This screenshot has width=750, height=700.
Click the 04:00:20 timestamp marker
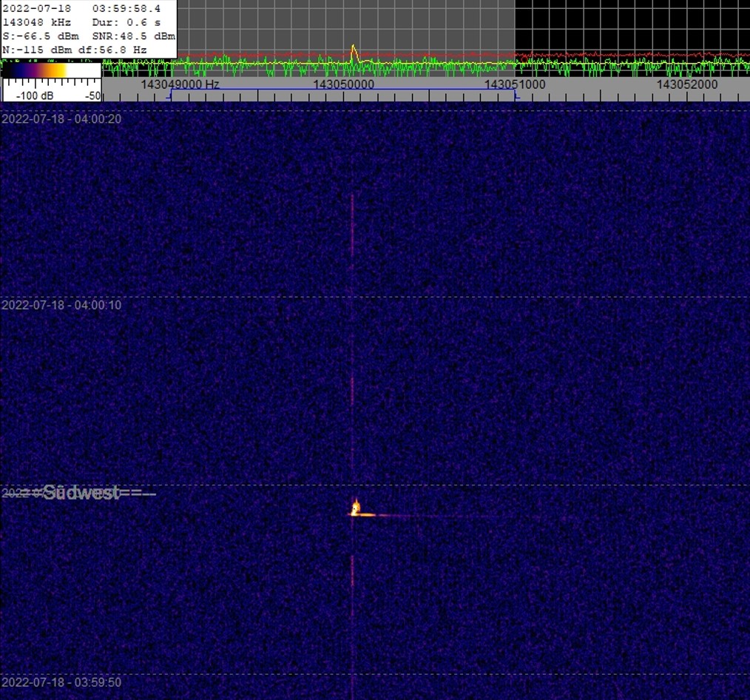click(61, 118)
